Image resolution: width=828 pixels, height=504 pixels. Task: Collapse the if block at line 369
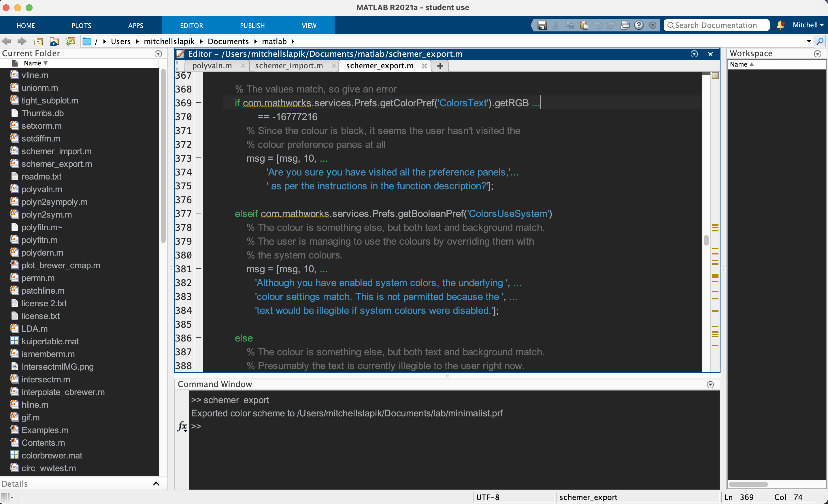pos(199,103)
